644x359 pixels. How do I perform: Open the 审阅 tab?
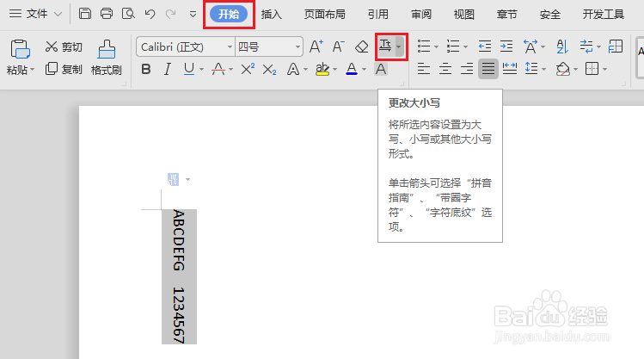click(x=421, y=15)
